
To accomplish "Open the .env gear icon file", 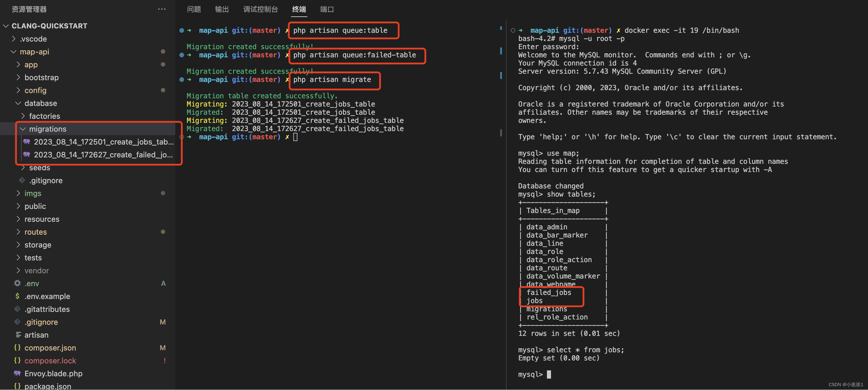I will coord(17,283).
